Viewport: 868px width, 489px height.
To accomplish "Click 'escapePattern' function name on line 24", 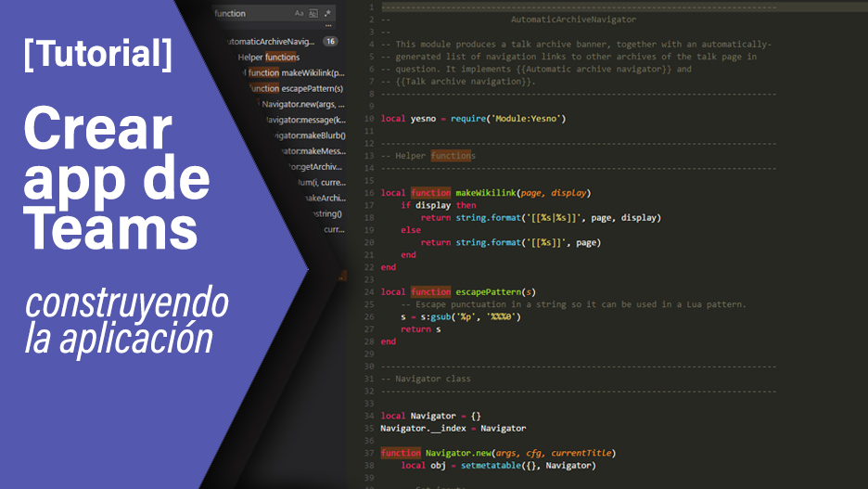I will pos(488,292).
